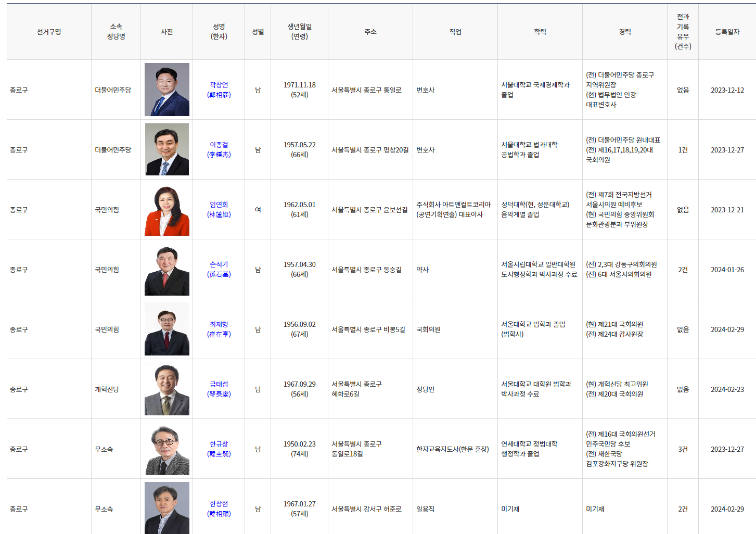Click education 서울대학교 국제경제학과 졸업
Screen dimensions: 756x534
click(x=535, y=90)
